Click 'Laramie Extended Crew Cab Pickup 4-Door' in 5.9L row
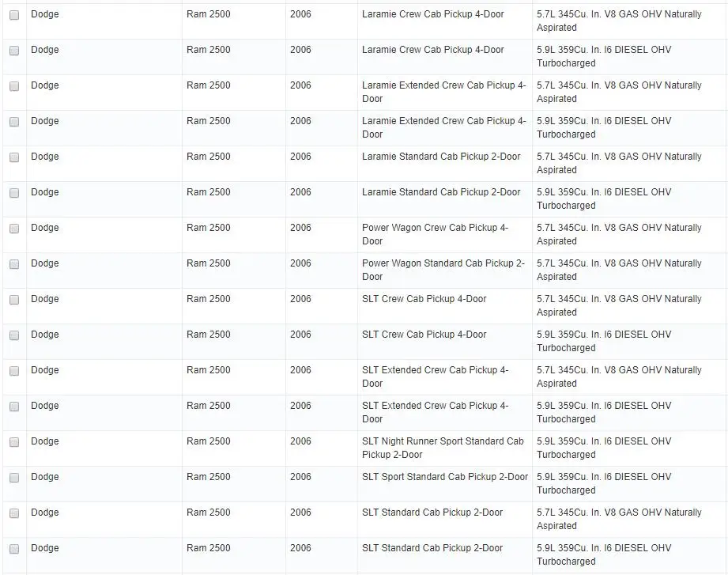The image size is (728, 575). [x=444, y=127]
